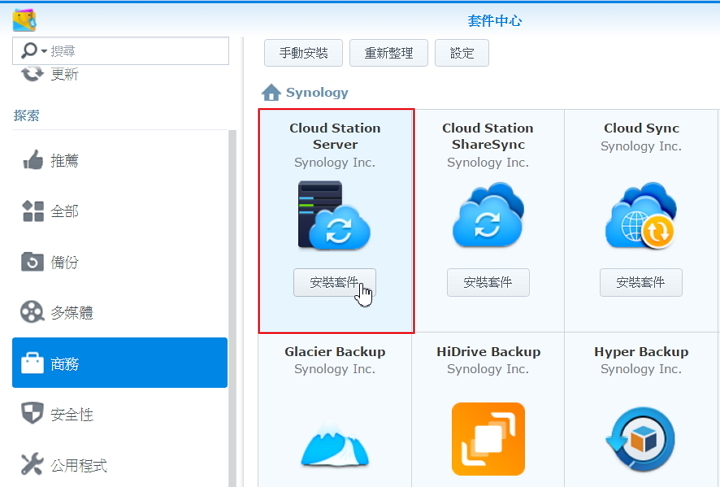Screen dimensions: 720x487
Task: Click the Package Center logo icon
Action: tap(25, 20)
